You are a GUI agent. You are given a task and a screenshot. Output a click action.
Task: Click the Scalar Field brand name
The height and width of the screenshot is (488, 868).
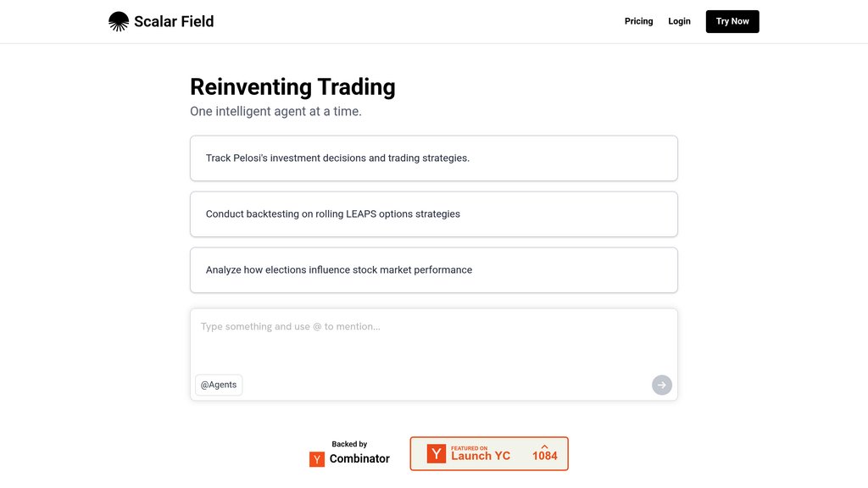[x=174, y=21]
